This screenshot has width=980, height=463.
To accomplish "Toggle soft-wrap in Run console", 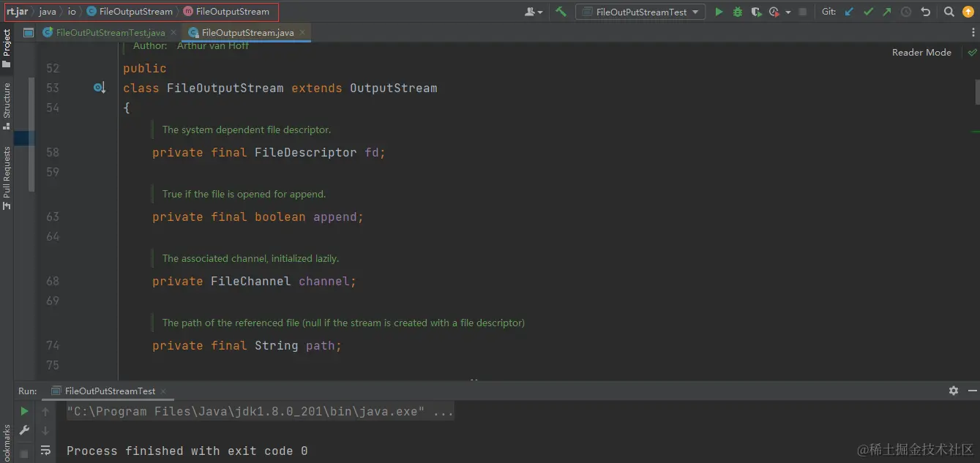I will click(x=45, y=451).
